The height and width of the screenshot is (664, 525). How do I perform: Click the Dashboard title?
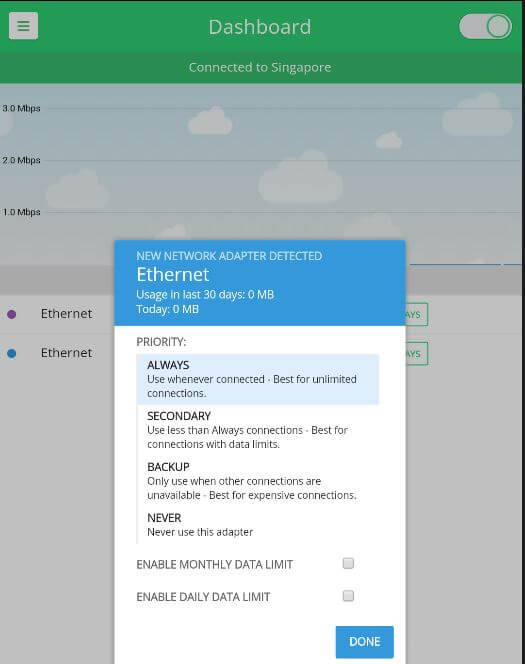260,27
